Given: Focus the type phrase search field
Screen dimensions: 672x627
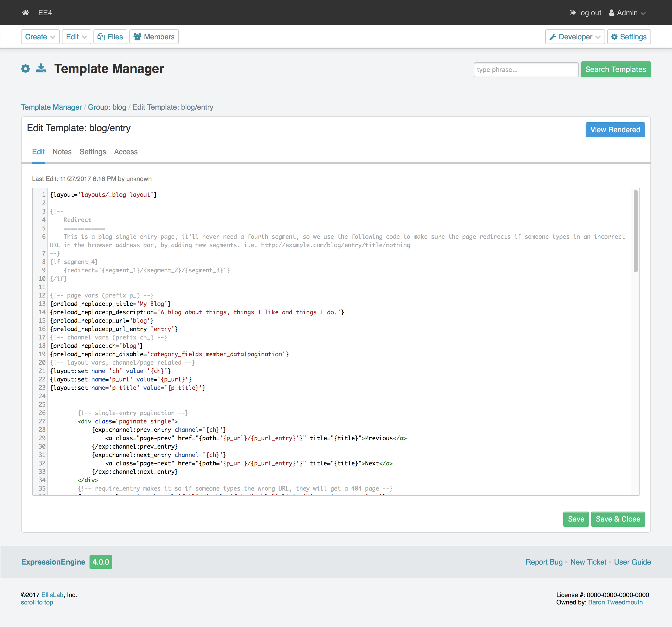Looking at the screenshot, I should 526,70.
